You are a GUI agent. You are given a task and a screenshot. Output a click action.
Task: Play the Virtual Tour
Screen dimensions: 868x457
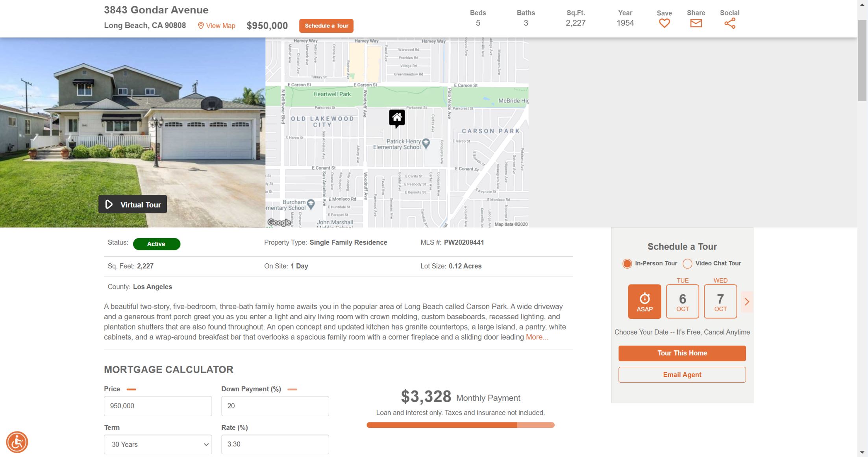132,204
